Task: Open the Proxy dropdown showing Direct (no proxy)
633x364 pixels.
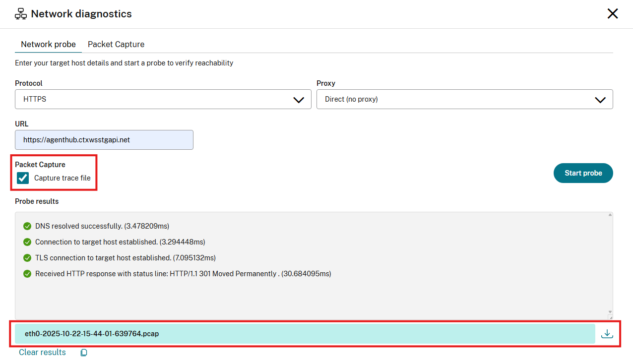Action: [465, 99]
